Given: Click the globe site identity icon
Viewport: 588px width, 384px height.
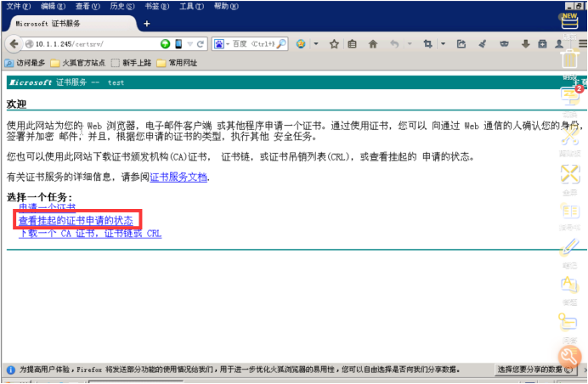Looking at the screenshot, I should click(29, 44).
